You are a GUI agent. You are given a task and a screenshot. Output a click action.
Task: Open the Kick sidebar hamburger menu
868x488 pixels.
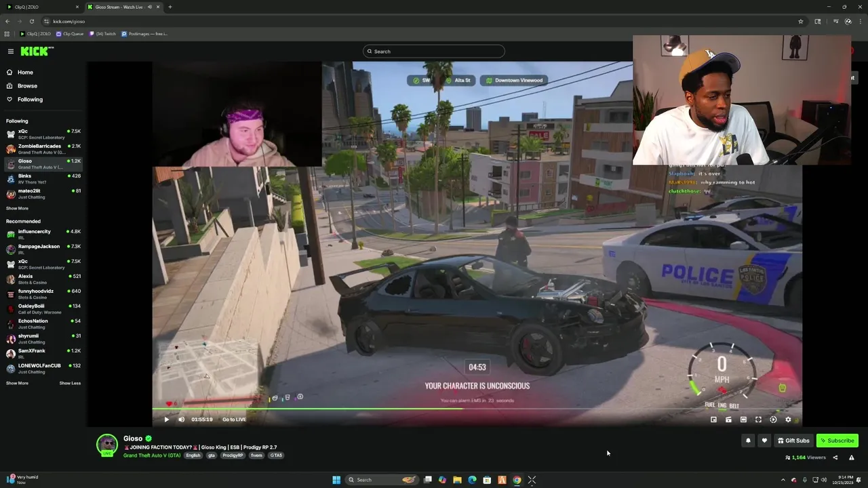(x=11, y=52)
